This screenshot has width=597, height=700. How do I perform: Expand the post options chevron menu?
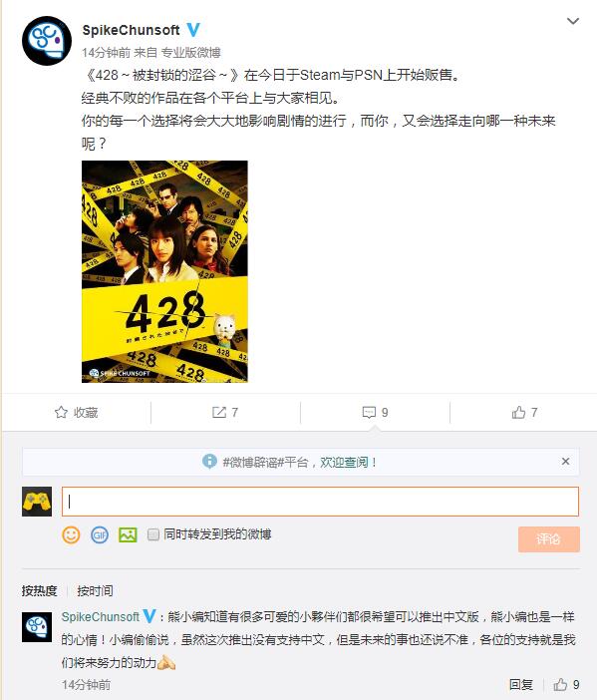572,21
